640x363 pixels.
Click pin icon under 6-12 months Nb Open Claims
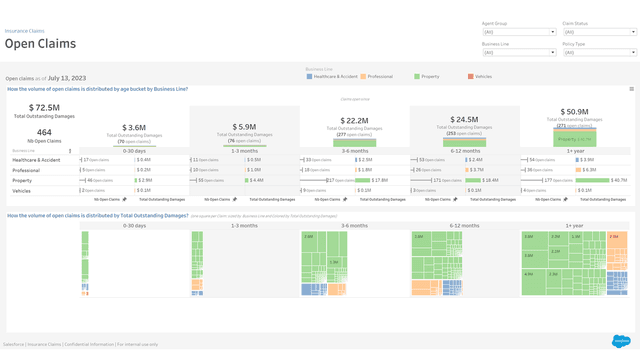[455, 200]
